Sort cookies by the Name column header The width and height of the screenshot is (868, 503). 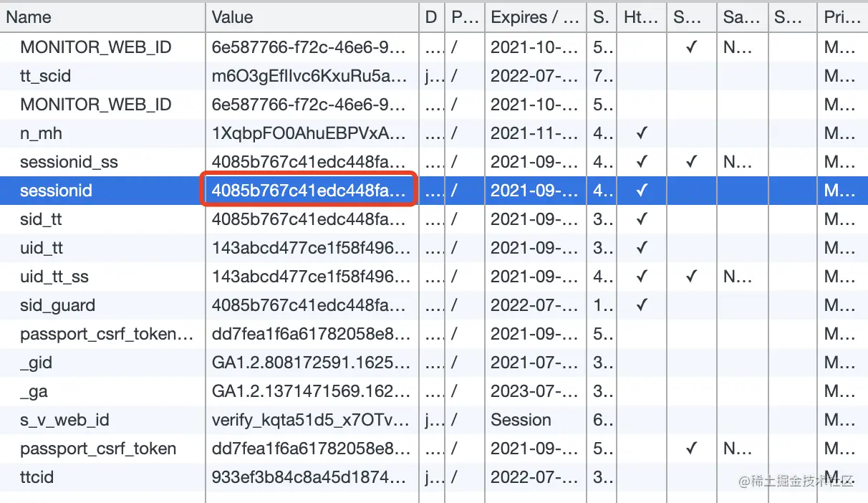click(102, 18)
